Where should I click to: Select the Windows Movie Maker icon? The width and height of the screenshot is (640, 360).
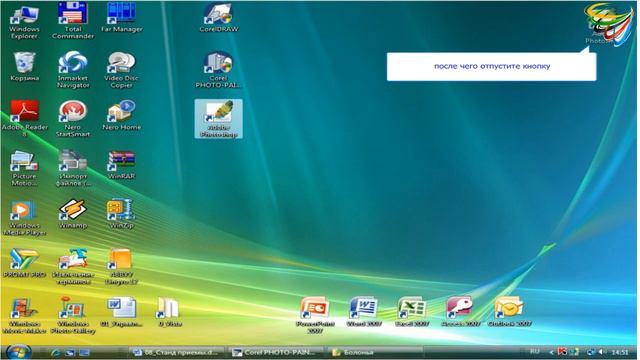tap(24, 315)
